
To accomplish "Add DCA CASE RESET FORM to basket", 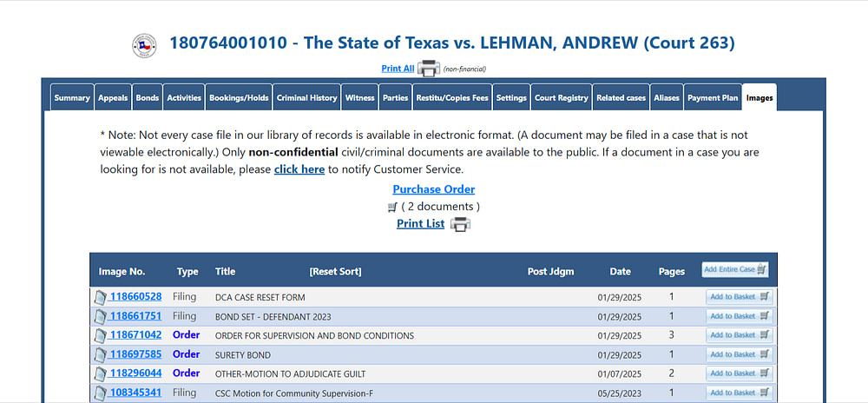I will click(x=740, y=297).
